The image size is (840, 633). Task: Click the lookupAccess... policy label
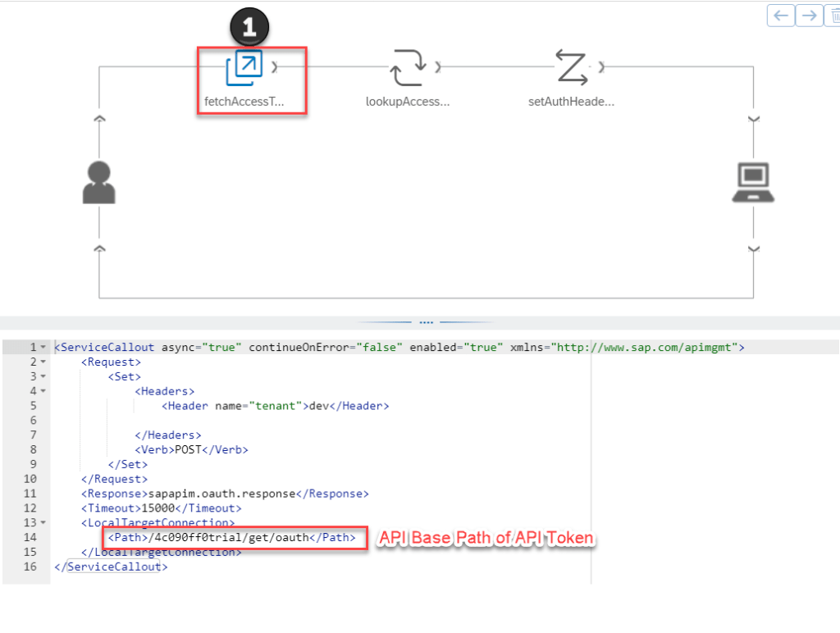(x=408, y=102)
